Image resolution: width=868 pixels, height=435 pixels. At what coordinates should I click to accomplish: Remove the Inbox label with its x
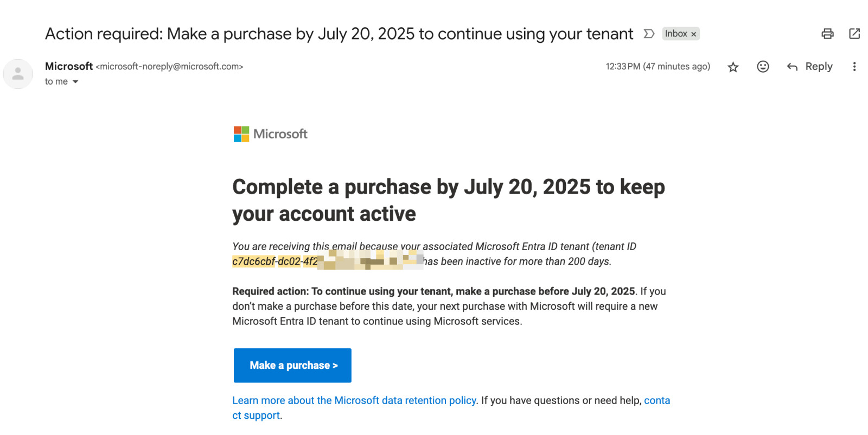[693, 34]
